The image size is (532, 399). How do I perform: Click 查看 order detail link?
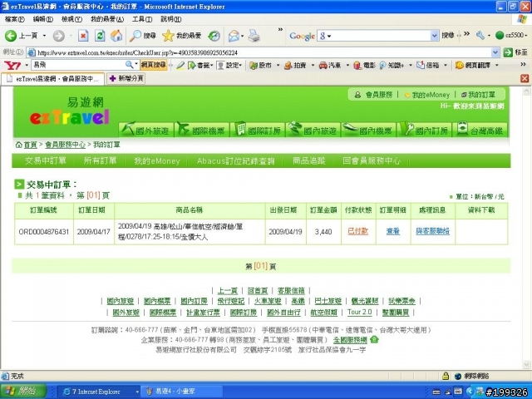393,231
